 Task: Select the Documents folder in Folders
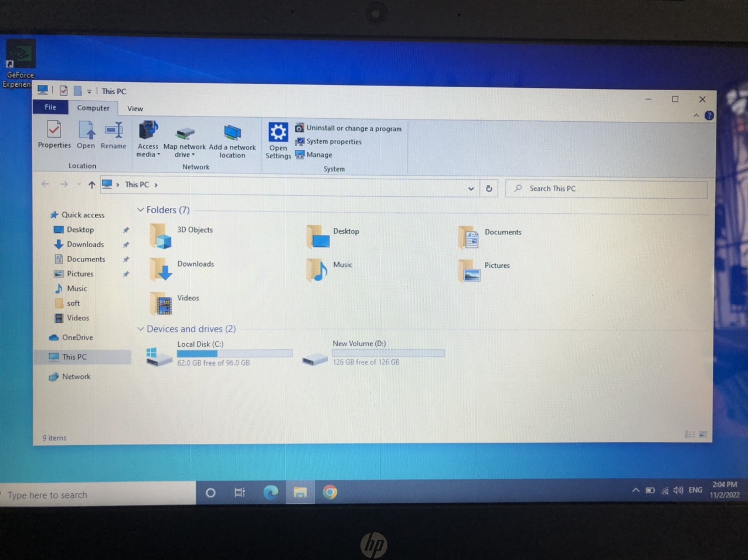click(490, 237)
